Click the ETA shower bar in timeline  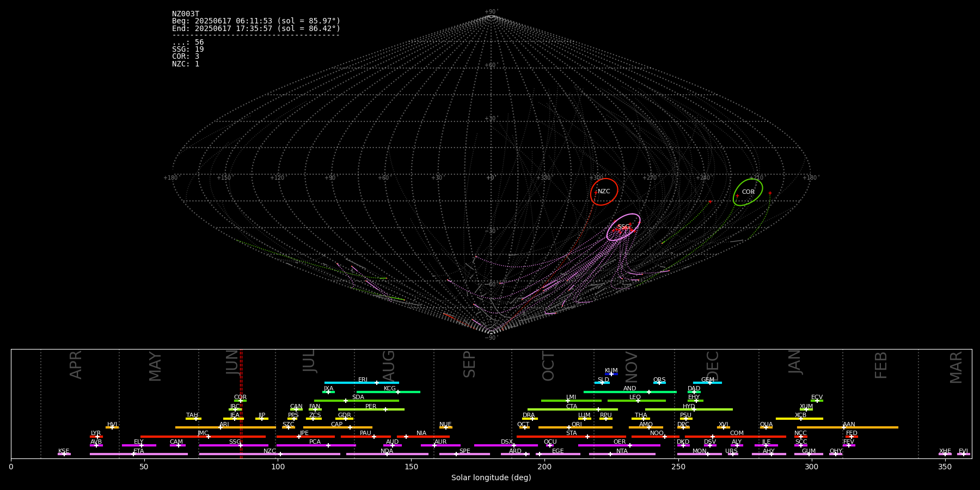[139, 454]
